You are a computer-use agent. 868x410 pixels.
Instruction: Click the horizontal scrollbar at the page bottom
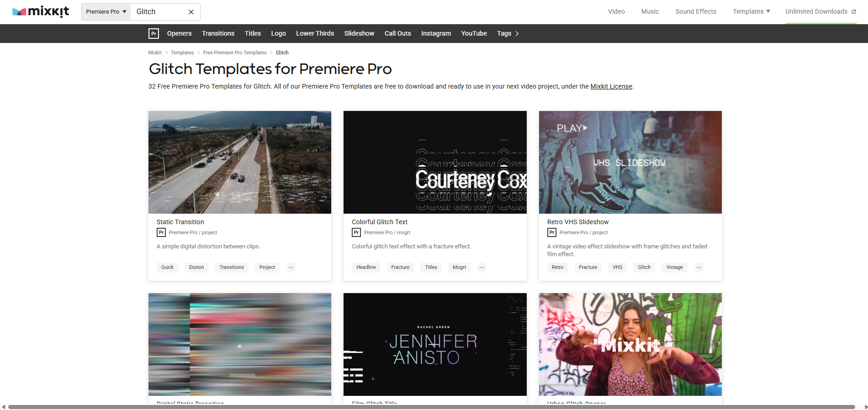(432, 407)
